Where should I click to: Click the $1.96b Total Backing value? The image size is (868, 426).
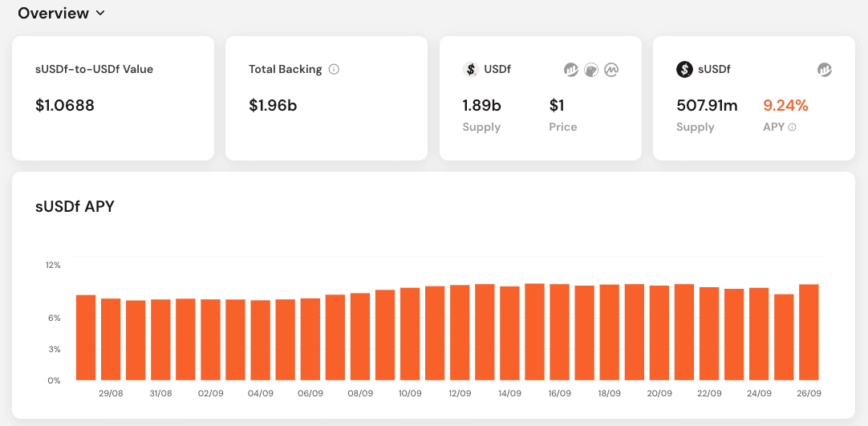(x=273, y=105)
